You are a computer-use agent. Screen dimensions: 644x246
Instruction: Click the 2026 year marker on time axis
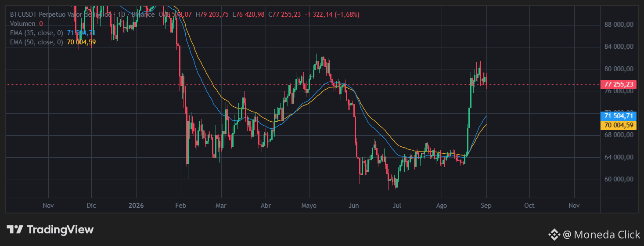[x=136, y=205]
